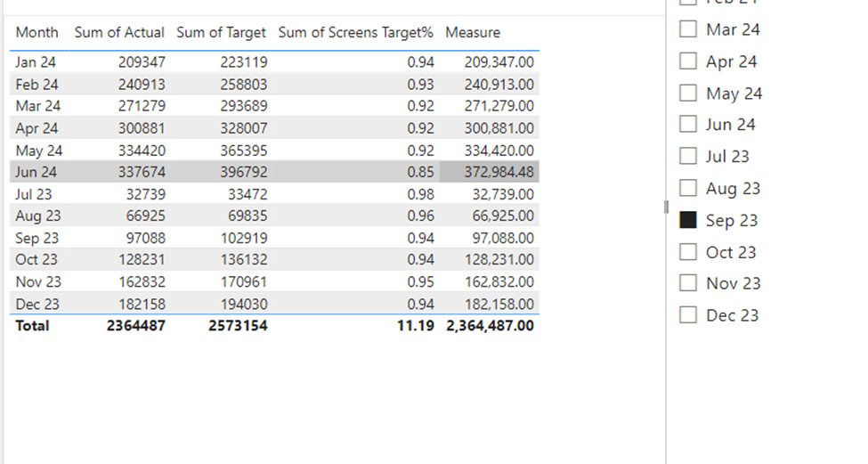This screenshot has height=464, width=868.
Task: Click Target value 328007
Action: (x=244, y=128)
